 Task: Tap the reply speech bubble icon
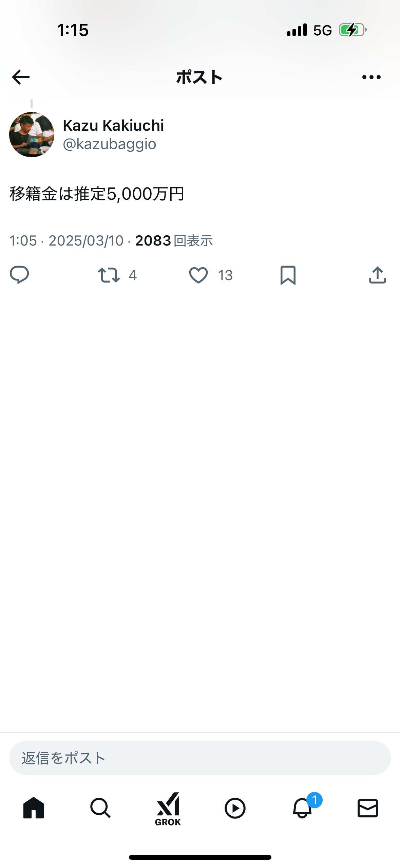[19, 275]
